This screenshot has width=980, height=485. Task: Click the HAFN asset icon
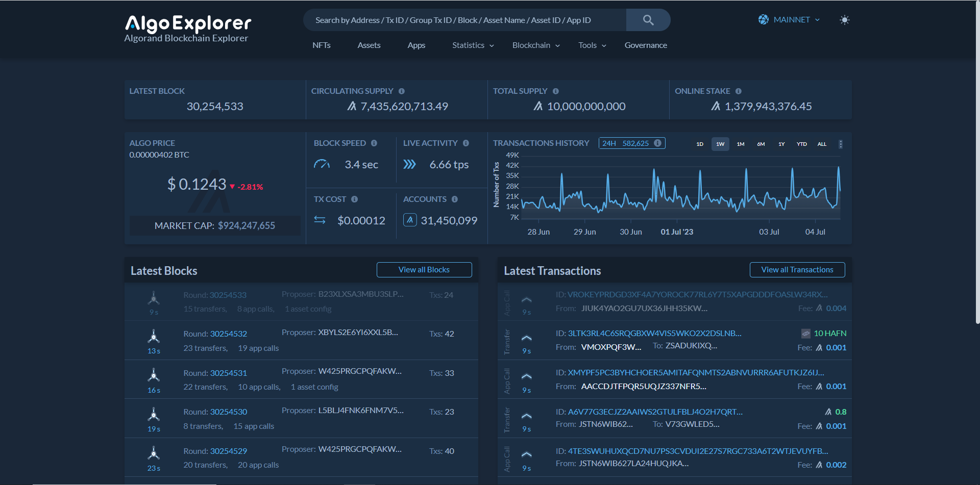pyautogui.click(x=806, y=334)
